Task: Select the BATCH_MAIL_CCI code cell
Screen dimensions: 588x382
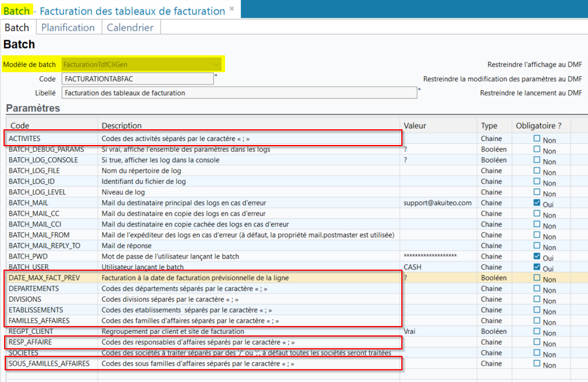Action: [x=52, y=224]
